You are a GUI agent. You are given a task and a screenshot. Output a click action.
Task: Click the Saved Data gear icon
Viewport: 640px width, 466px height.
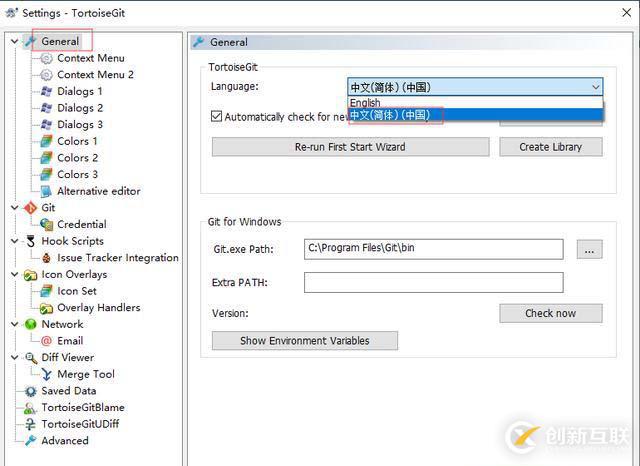coord(31,391)
